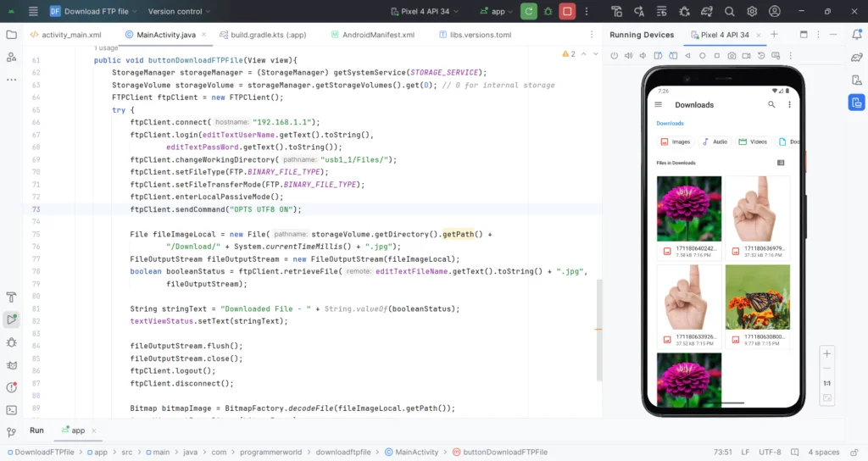Jump to previous highlighted warning

tap(583, 53)
